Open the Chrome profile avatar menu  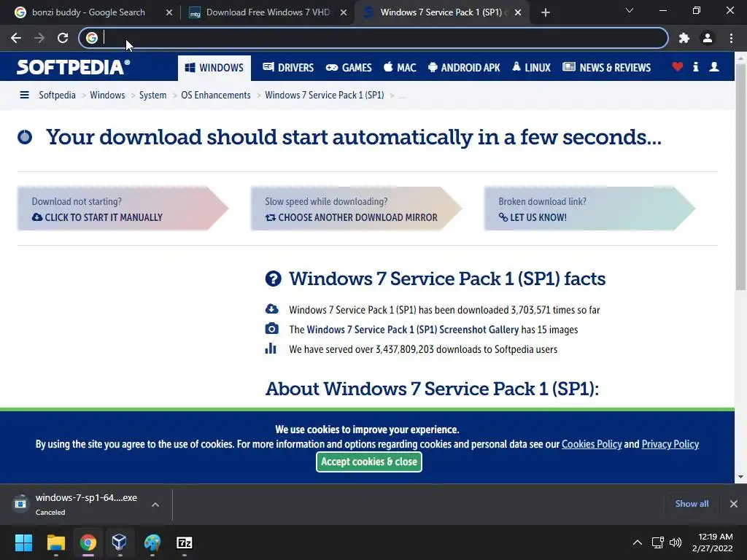click(x=708, y=38)
